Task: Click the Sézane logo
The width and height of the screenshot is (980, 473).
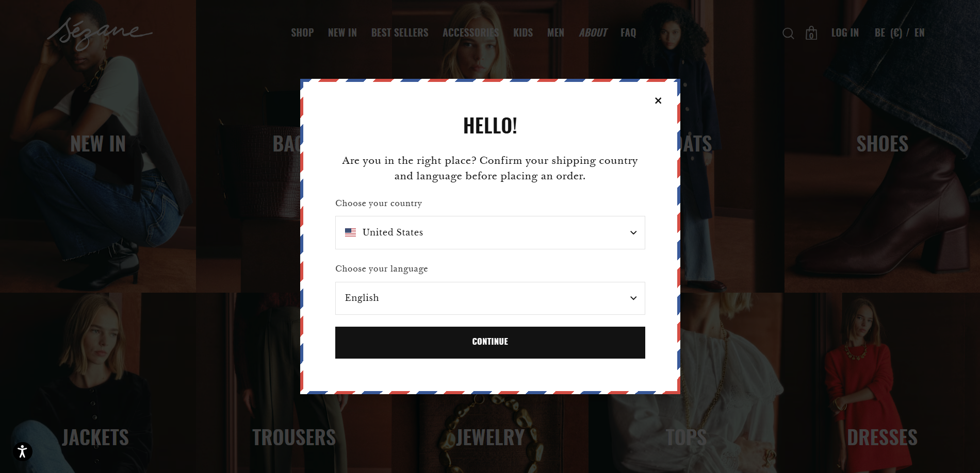Action: [100, 34]
